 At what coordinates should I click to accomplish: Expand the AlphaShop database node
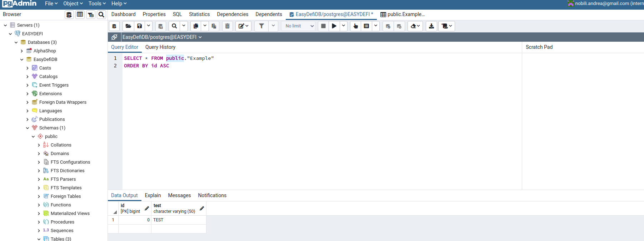[x=22, y=51]
